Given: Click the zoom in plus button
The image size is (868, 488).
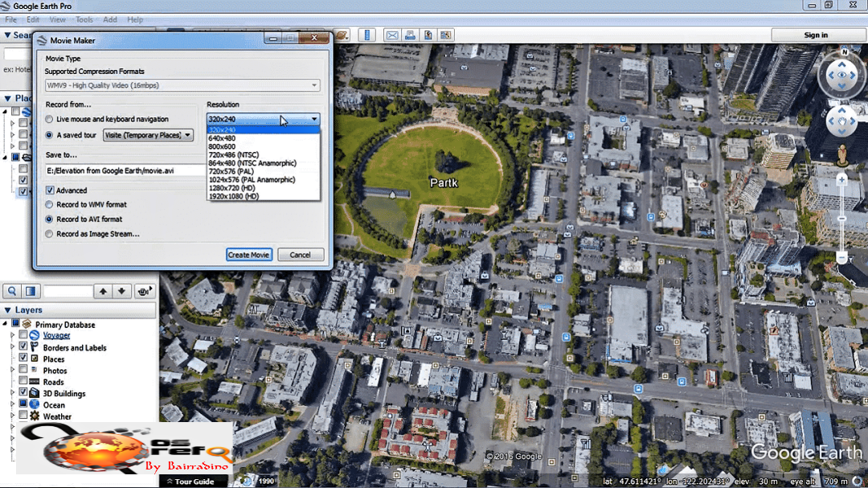Looking at the screenshot, I should coord(842,180).
